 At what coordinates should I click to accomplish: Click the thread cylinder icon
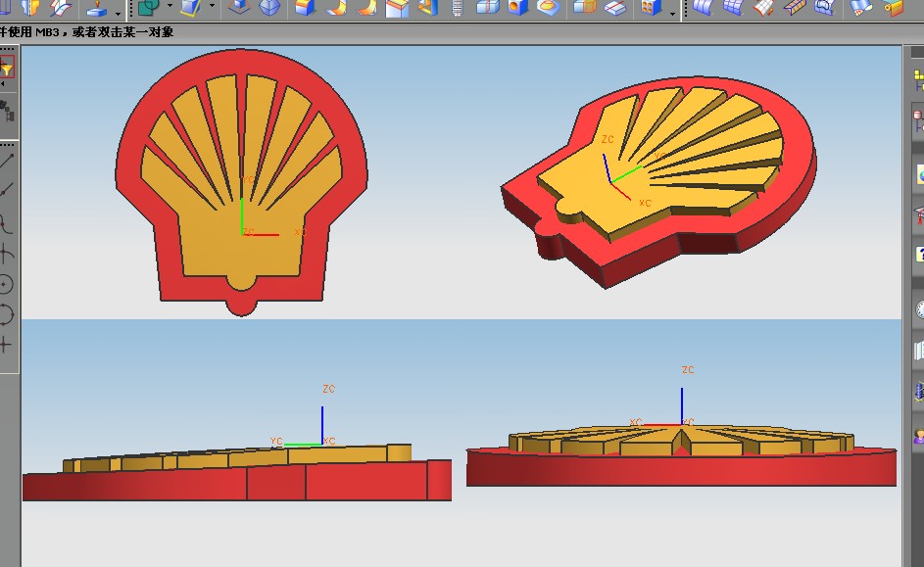(458, 7)
